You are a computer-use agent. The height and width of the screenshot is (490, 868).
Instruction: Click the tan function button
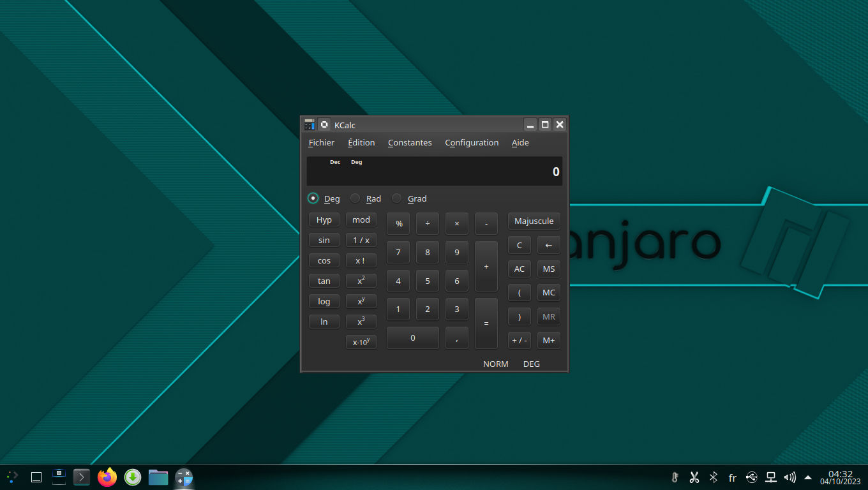[x=324, y=281]
